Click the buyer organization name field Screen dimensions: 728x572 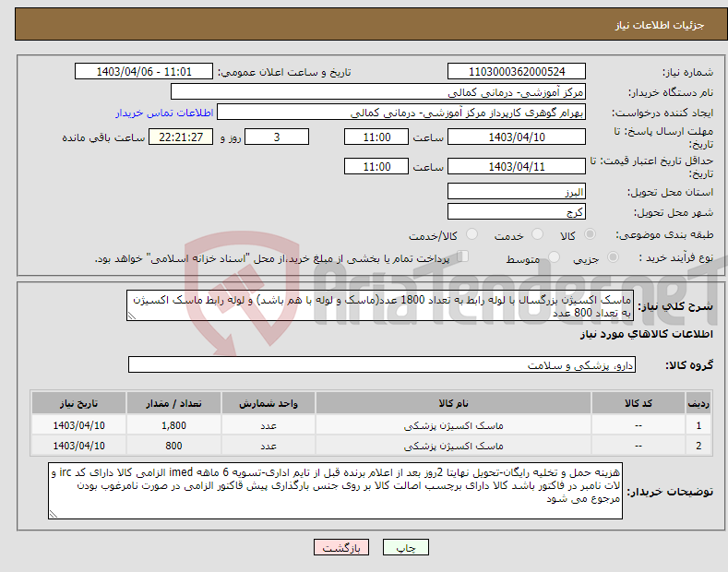(378, 92)
